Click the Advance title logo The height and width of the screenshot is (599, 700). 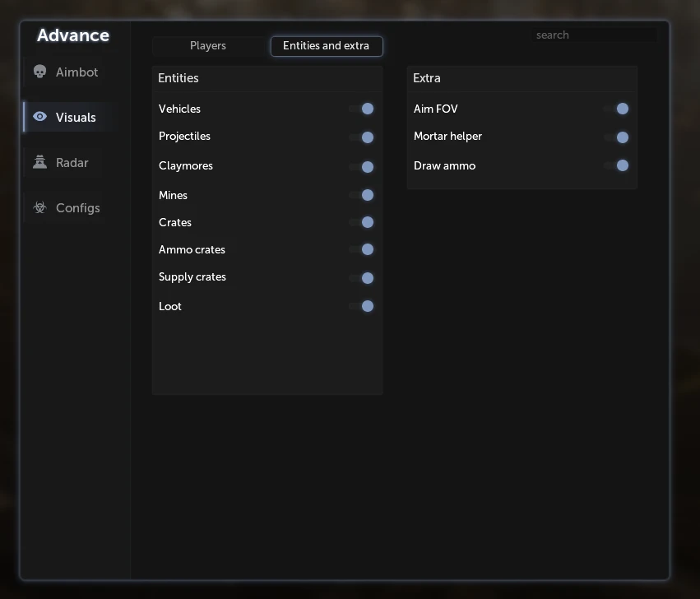(x=72, y=35)
